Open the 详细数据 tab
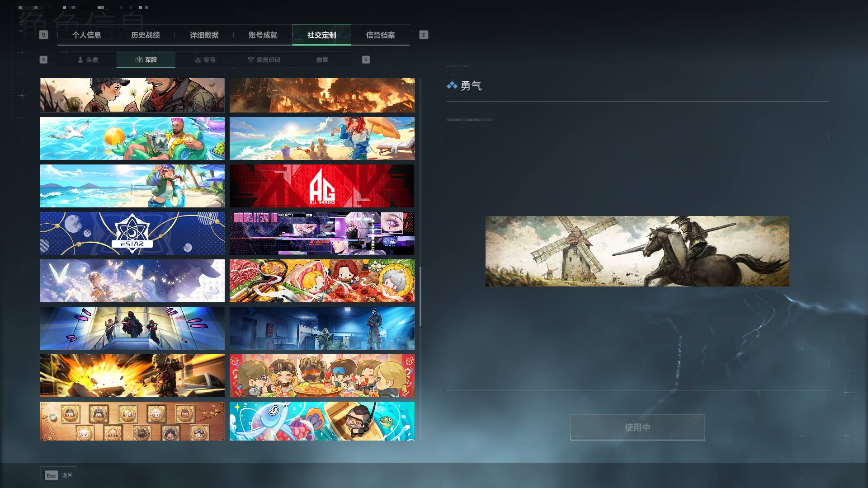The width and height of the screenshot is (868, 488). pyautogui.click(x=204, y=35)
